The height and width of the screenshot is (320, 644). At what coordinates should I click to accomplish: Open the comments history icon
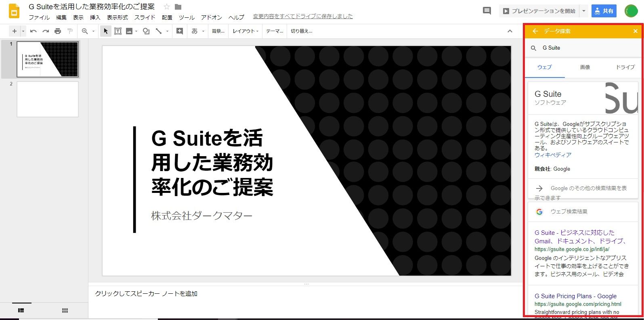(x=487, y=11)
